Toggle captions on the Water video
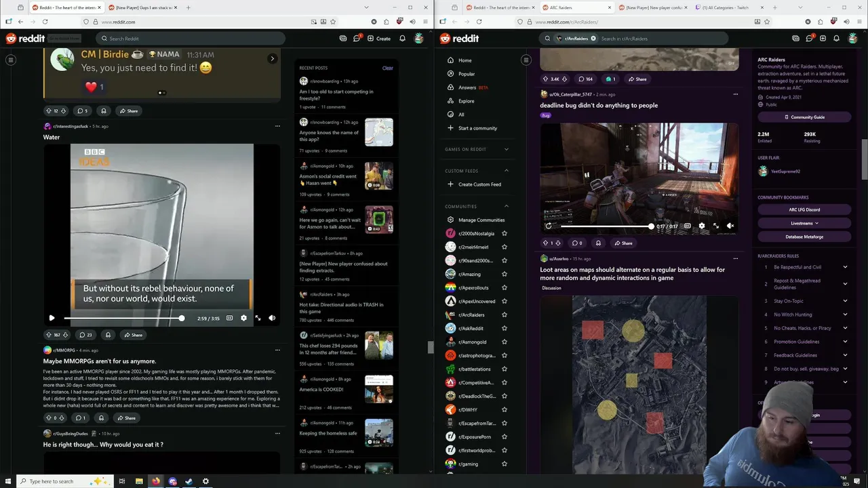 tap(229, 318)
